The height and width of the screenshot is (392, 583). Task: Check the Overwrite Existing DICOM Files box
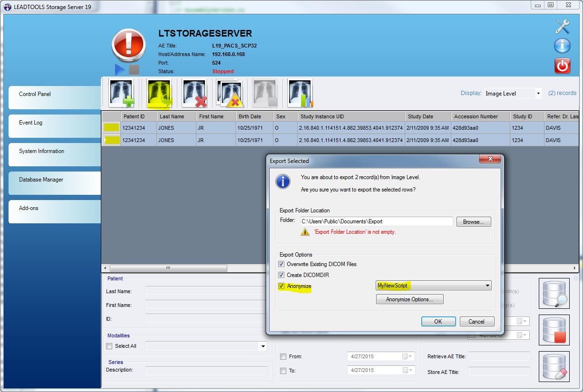[x=282, y=264]
